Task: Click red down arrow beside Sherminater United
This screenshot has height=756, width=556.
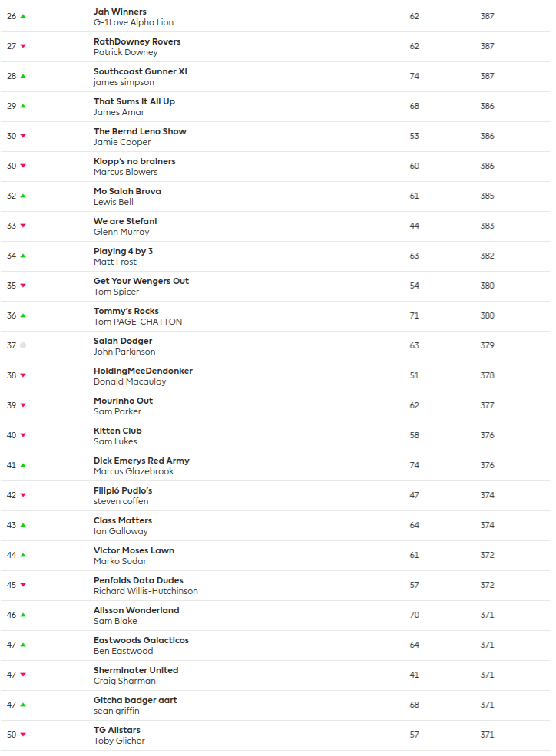Action: pos(23,675)
